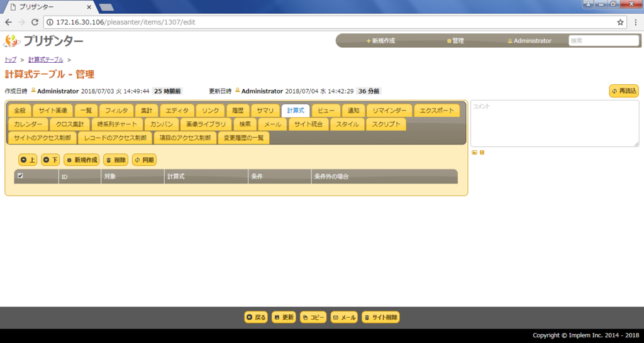Select the リマインダー tab
This screenshot has height=343, width=644.
[389, 111]
